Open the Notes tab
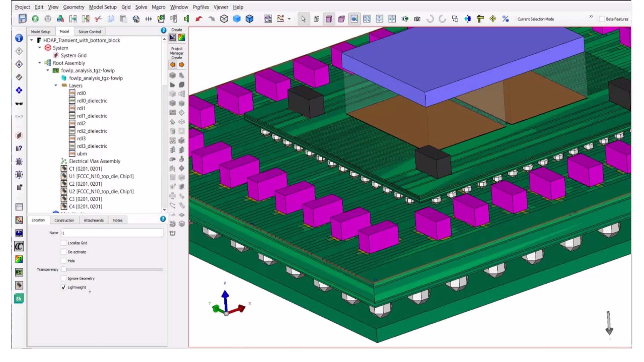The height and width of the screenshot is (362, 644). [118, 220]
